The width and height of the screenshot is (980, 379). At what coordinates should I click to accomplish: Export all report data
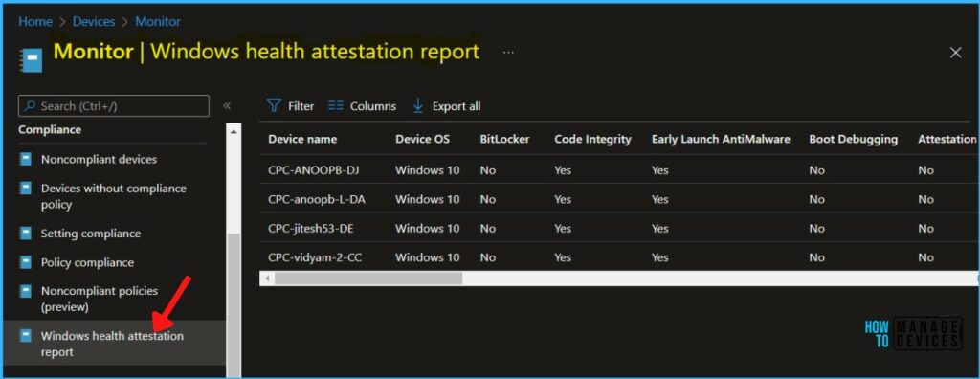pos(447,105)
